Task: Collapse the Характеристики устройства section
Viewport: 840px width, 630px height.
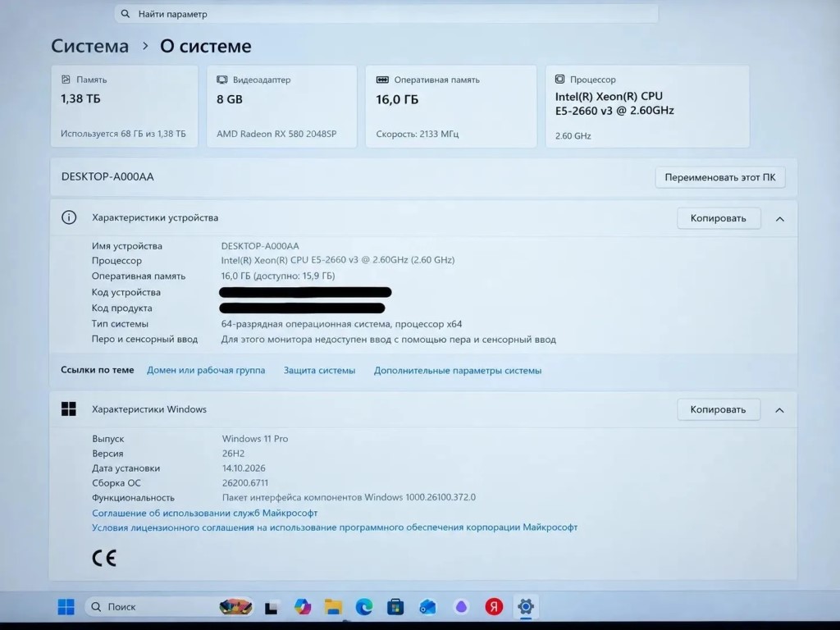Action: tap(780, 218)
